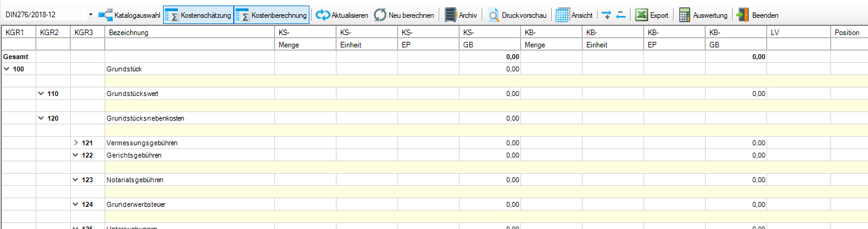Image resolution: width=868 pixels, height=229 pixels.
Task: Collapse cost group 120 Grundstücksnebenkosten
Action: [41, 118]
